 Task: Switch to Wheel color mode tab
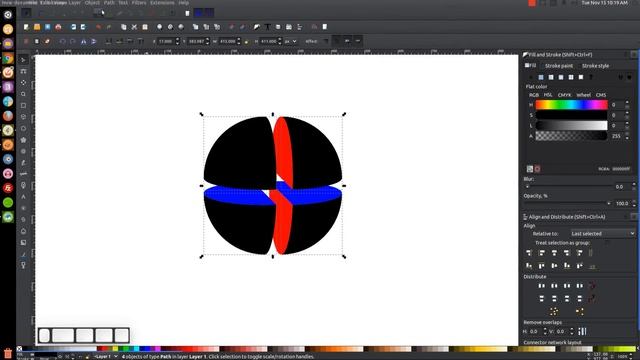pyautogui.click(x=583, y=95)
